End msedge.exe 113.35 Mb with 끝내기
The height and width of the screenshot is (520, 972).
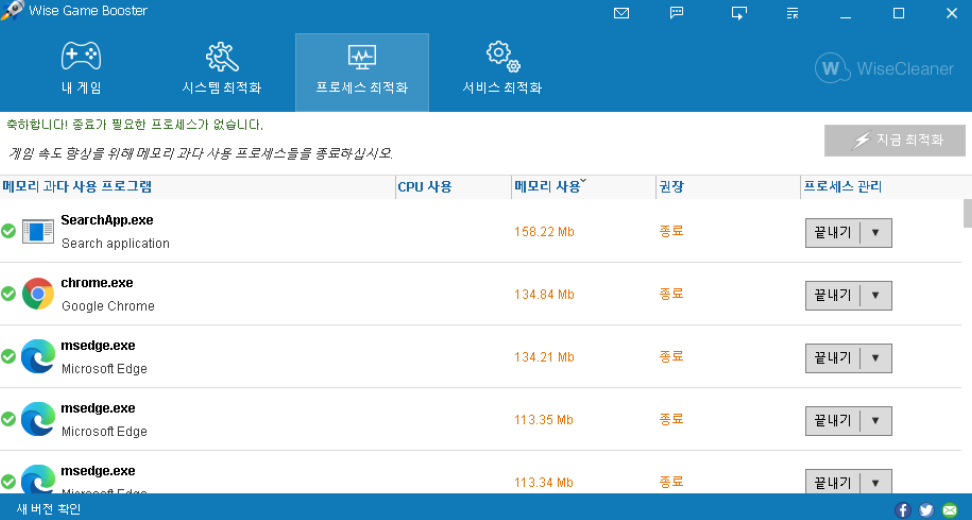(833, 421)
